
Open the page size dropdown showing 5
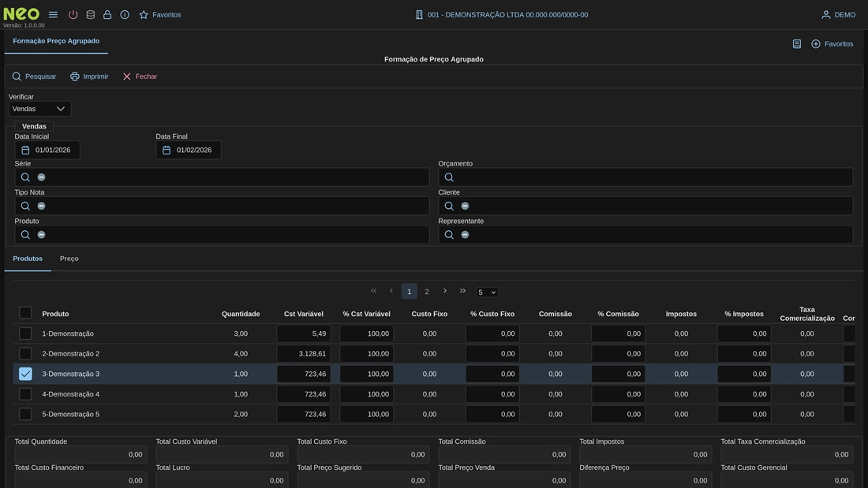487,292
